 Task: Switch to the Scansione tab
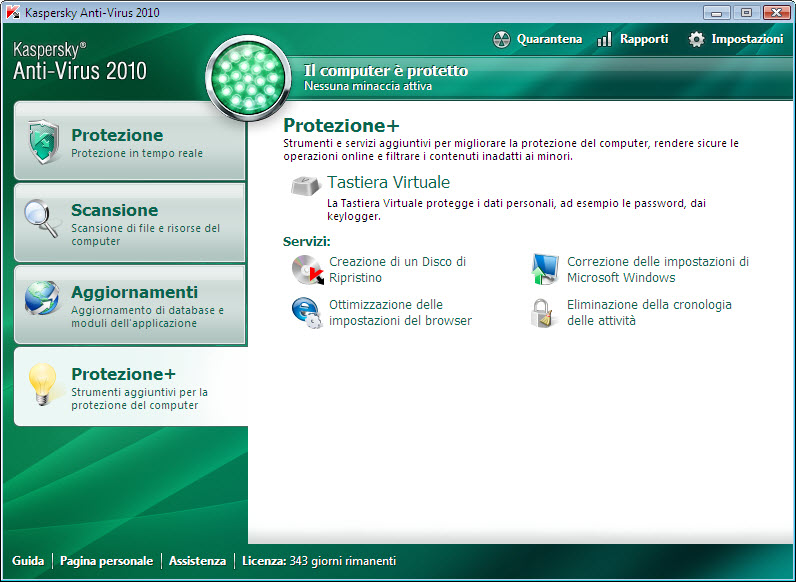click(x=129, y=222)
